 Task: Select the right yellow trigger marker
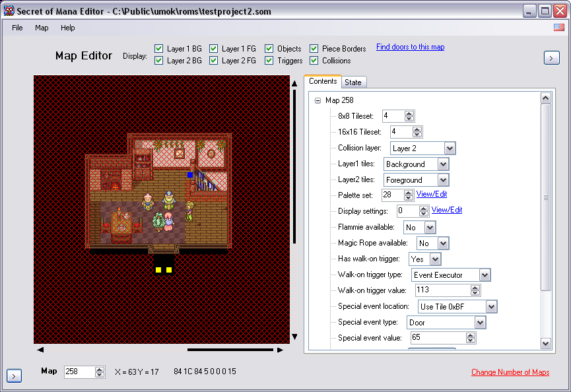pos(169,270)
